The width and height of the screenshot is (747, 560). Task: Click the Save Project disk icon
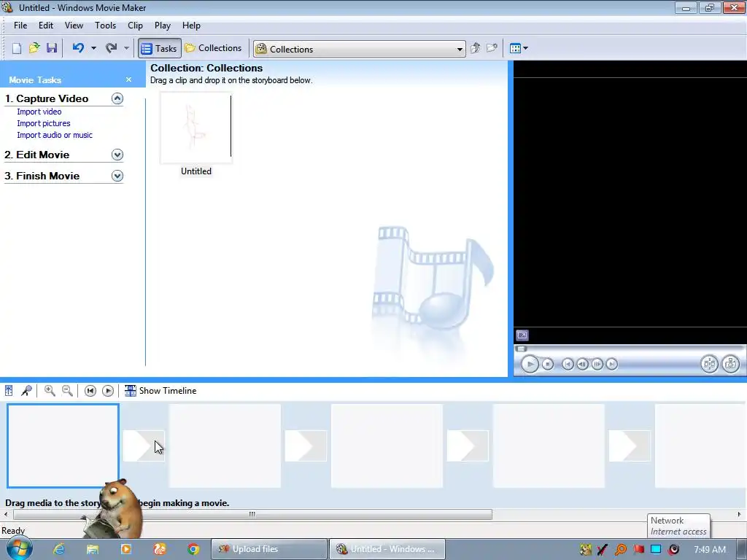click(52, 48)
